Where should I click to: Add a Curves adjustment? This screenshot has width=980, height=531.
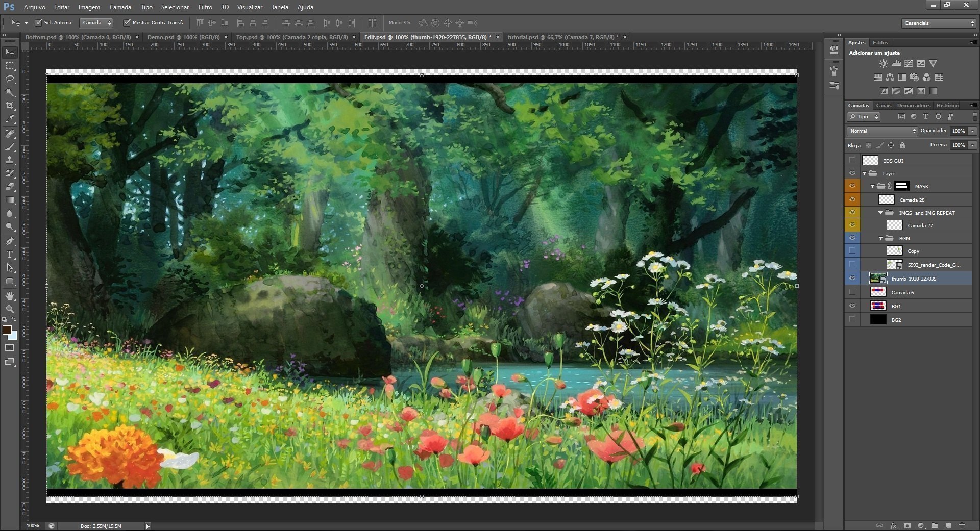click(909, 64)
